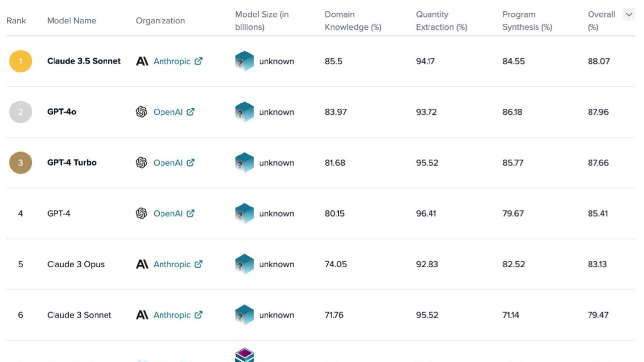Sort by the Rank column header
644x362 pixels.
(x=16, y=21)
